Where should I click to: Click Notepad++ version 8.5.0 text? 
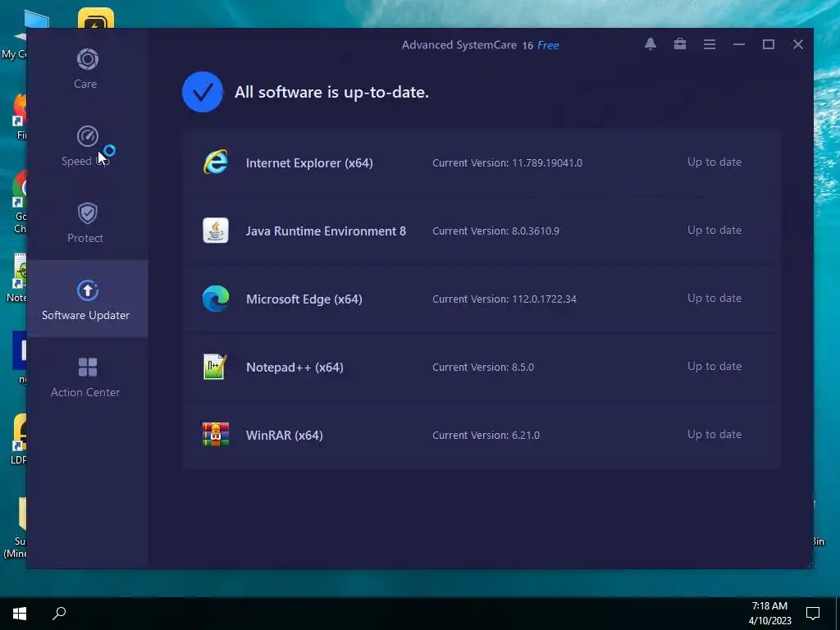[x=483, y=367]
